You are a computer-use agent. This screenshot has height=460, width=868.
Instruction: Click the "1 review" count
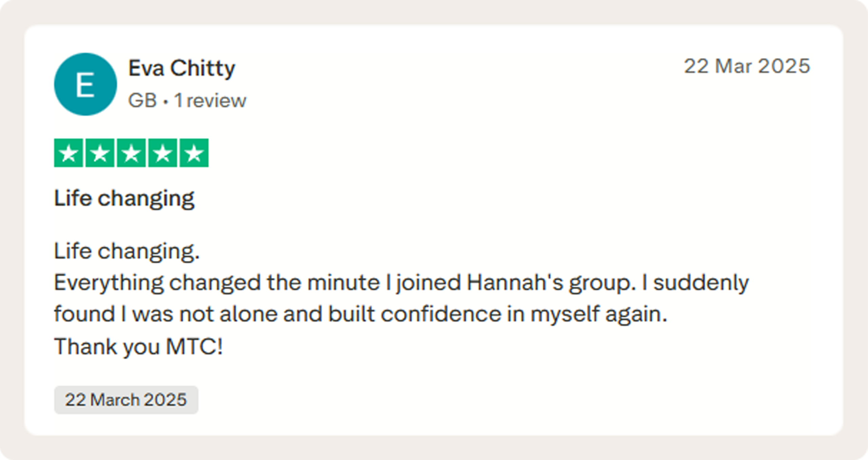tap(210, 101)
